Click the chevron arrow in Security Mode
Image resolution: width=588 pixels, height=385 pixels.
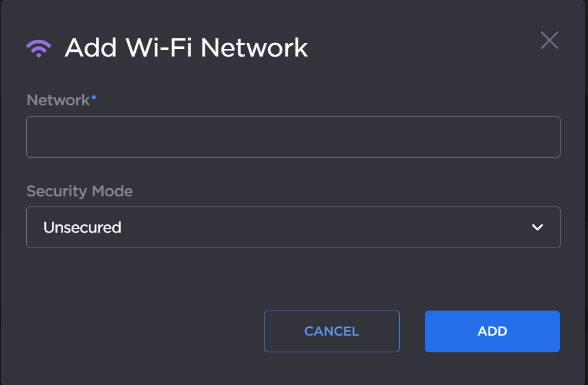537,227
